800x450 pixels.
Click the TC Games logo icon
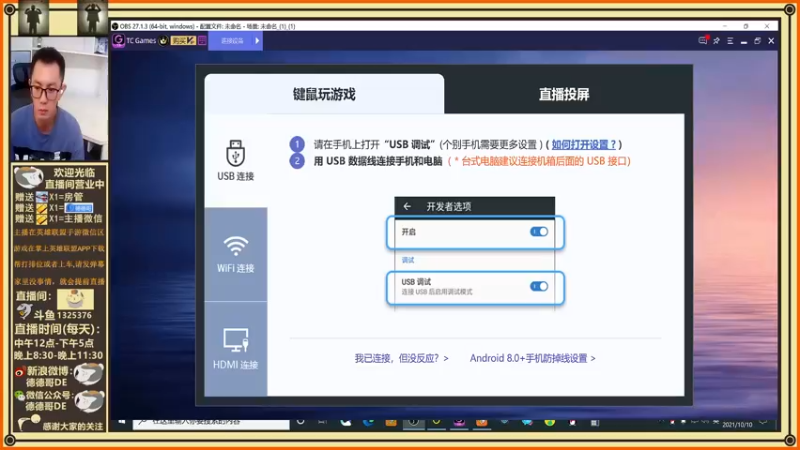[118, 40]
